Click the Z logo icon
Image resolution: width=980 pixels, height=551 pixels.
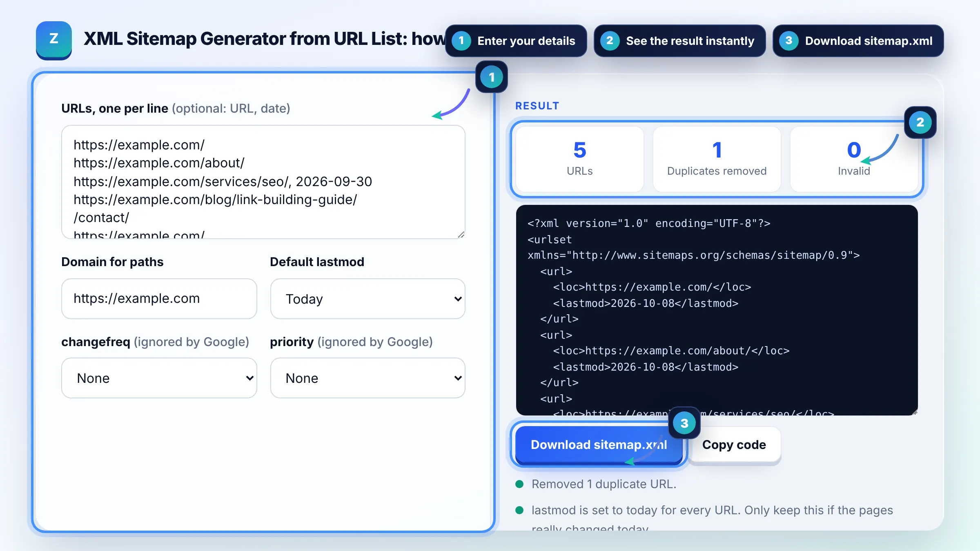click(54, 40)
